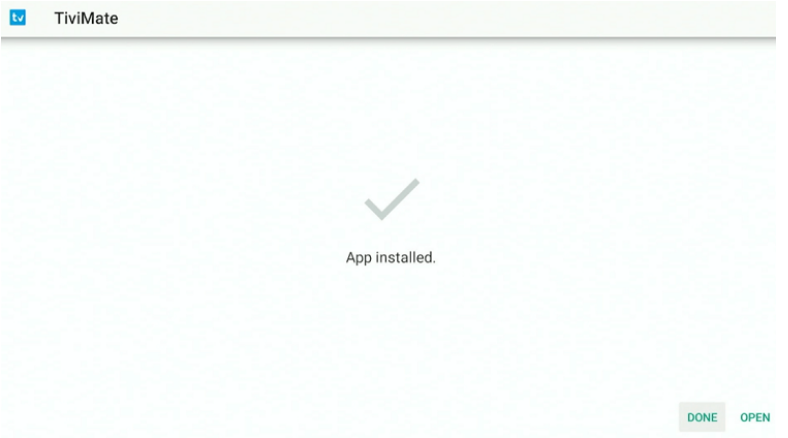Click the TiviMate tv app icon

tap(18, 18)
